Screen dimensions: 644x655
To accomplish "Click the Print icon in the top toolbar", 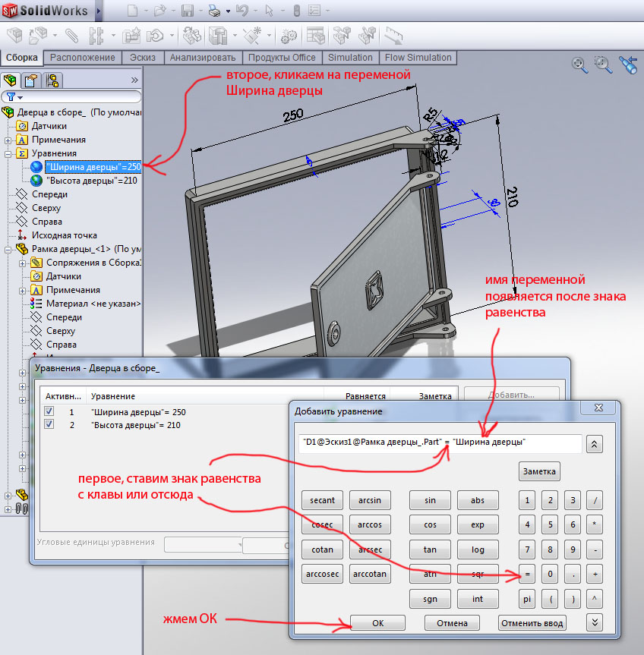I will (214, 11).
